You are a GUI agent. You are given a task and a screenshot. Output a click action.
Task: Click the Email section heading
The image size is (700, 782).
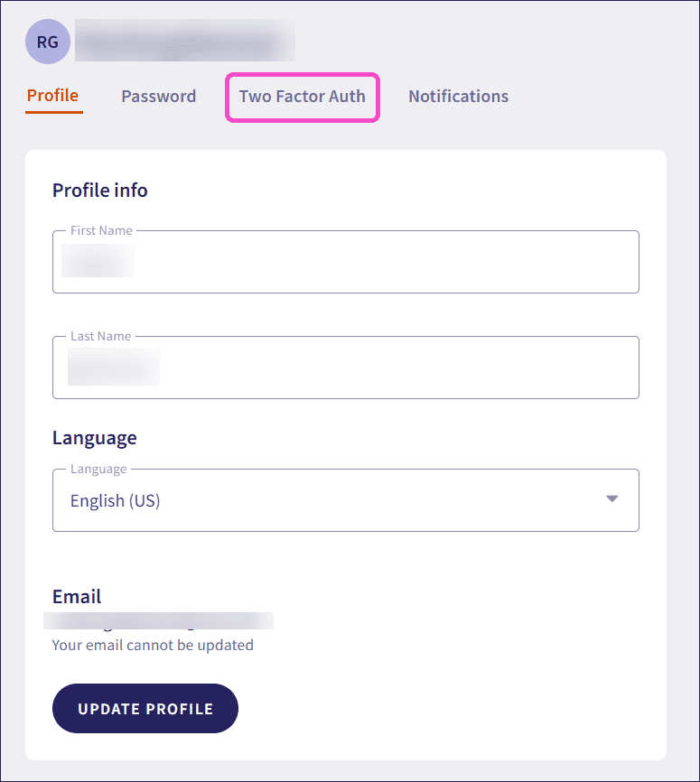76,596
